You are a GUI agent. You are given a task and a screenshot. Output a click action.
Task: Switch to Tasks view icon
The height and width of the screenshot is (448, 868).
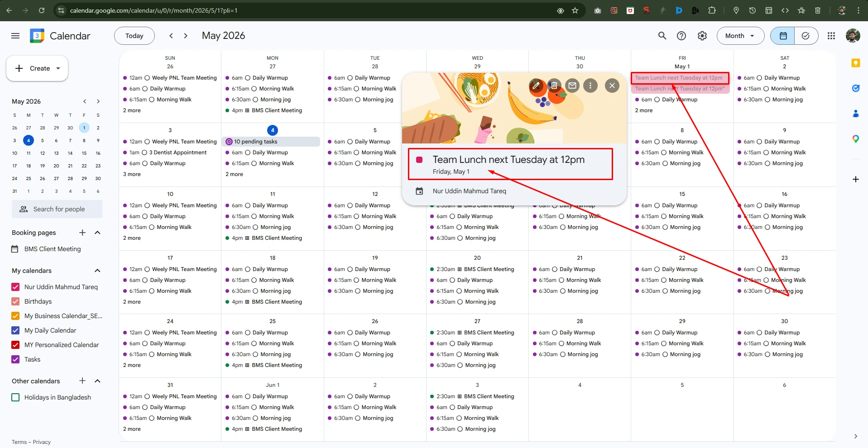click(806, 36)
